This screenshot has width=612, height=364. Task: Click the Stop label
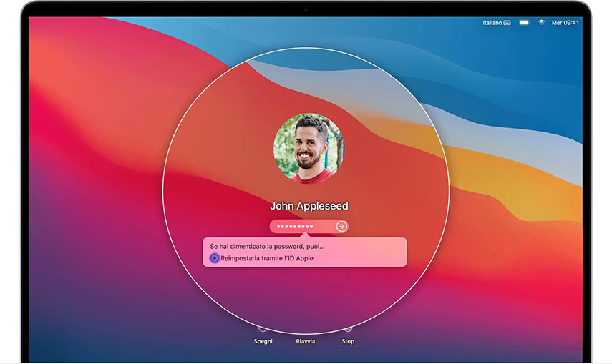click(x=348, y=342)
